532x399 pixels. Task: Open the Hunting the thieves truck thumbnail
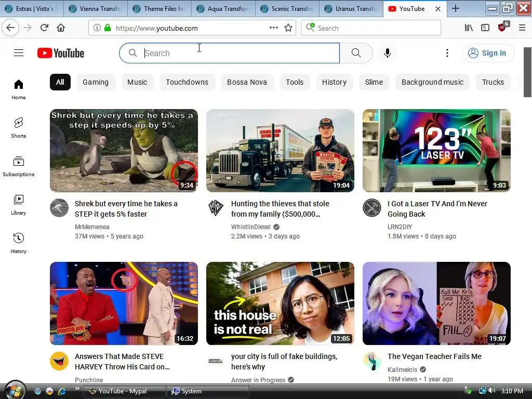coord(280,151)
